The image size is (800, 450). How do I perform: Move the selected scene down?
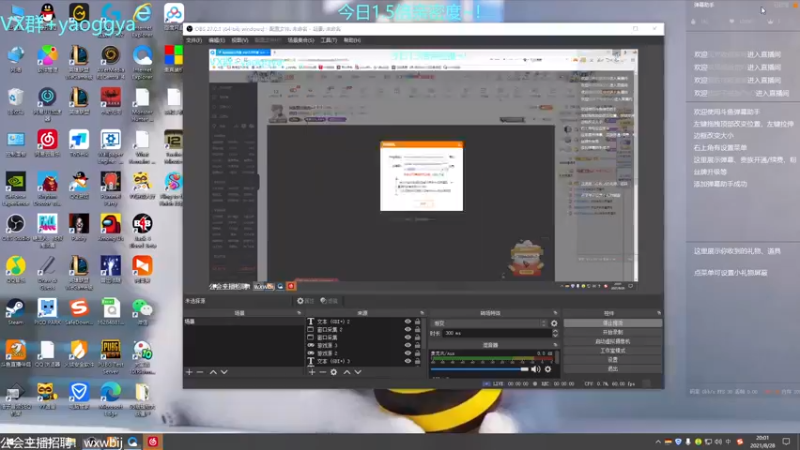coord(224,372)
